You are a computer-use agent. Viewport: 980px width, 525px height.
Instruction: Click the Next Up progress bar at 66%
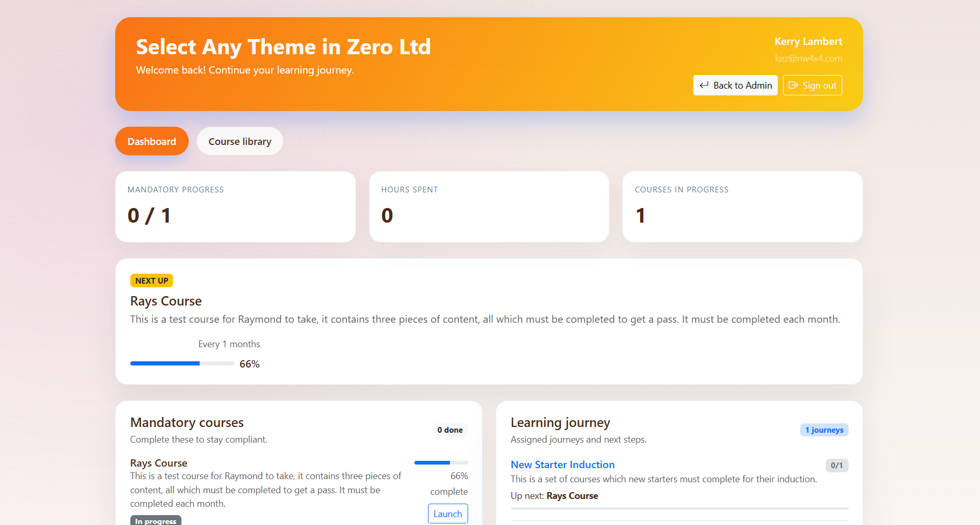coord(182,363)
